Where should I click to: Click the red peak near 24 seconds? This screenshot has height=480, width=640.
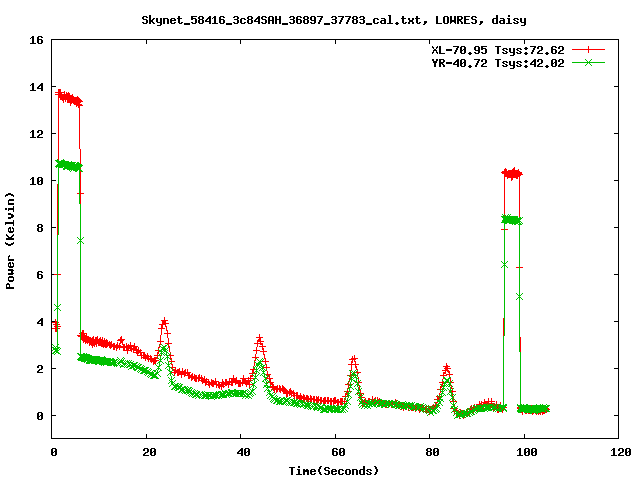[x=164, y=322]
